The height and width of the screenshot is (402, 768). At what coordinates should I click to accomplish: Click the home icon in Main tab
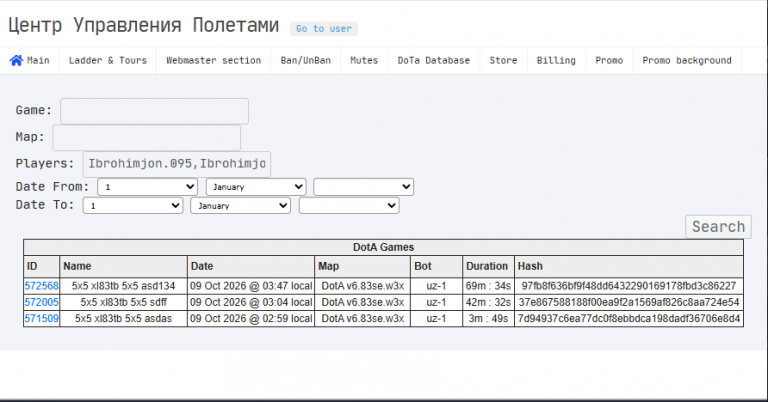tap(16, 60)
